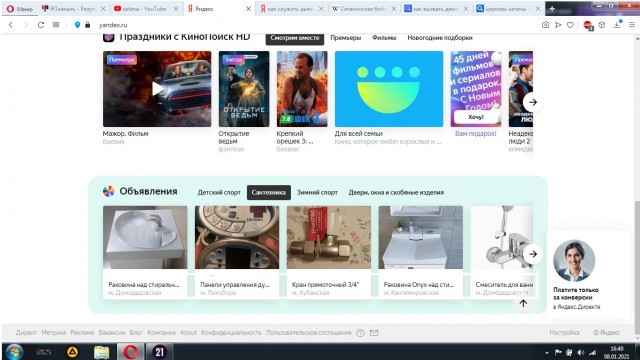Click the help question mark icon in footer

point(360,333)
